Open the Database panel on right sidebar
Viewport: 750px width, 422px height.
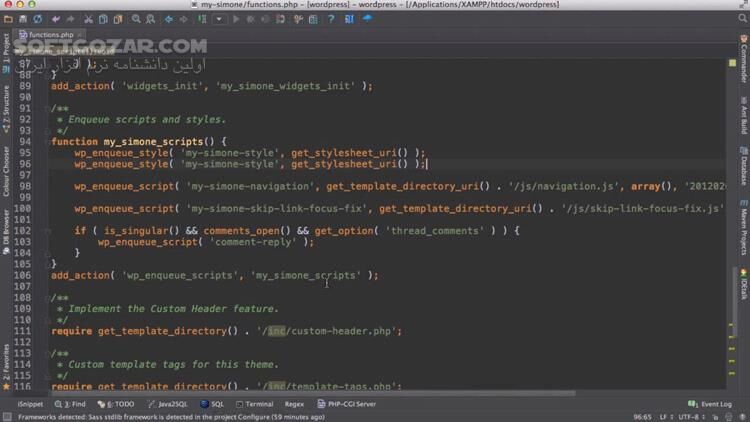[743, 171]
